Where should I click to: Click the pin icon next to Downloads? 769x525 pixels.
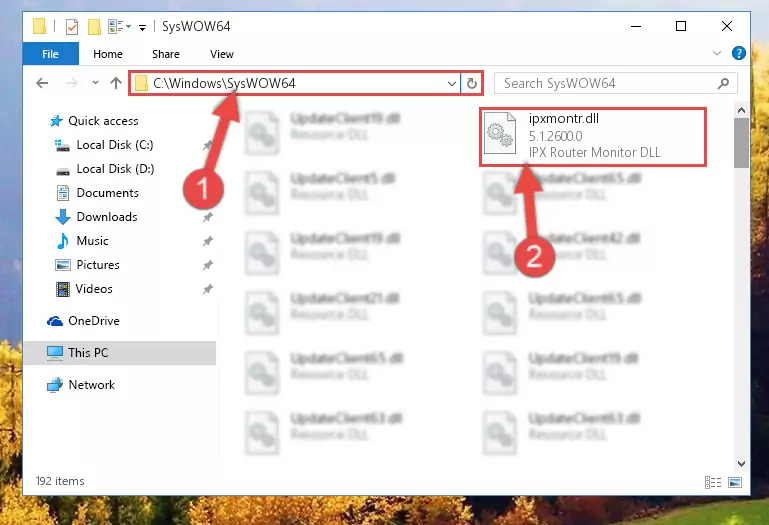[208, 217]
